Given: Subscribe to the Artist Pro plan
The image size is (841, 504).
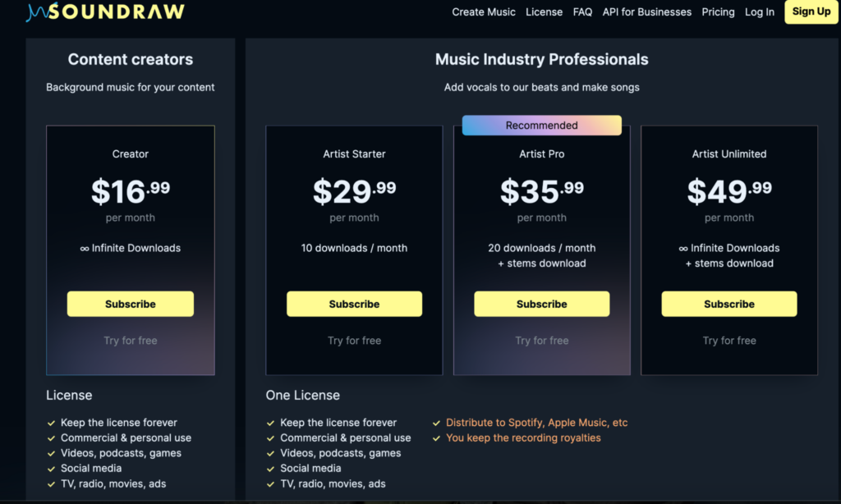Looking at the screenshot, I should [542, 304].
